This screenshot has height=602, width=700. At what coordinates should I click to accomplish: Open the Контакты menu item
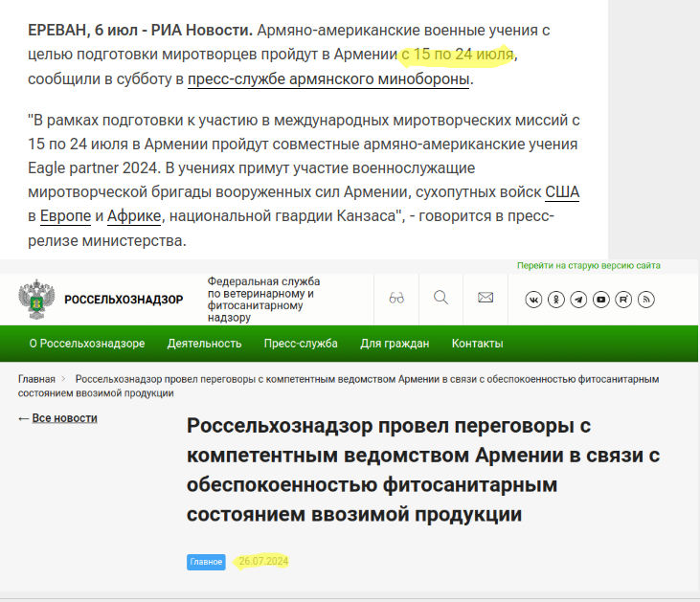477,344
